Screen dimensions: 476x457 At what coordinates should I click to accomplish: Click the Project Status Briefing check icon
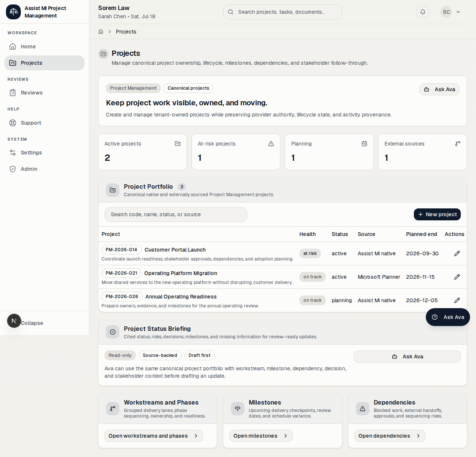[113, 332]
